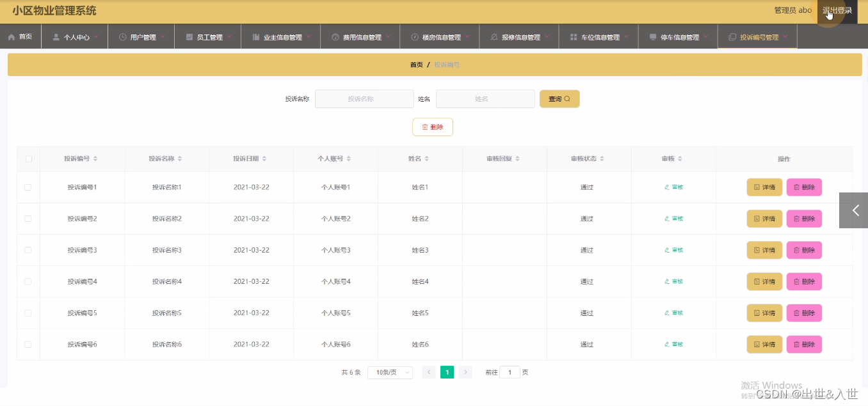The width and height of the screenshot is (868, 406).
Task: Check the box for 投诉编号2 row
Action: pyautogui.click(x=28, y=219)
